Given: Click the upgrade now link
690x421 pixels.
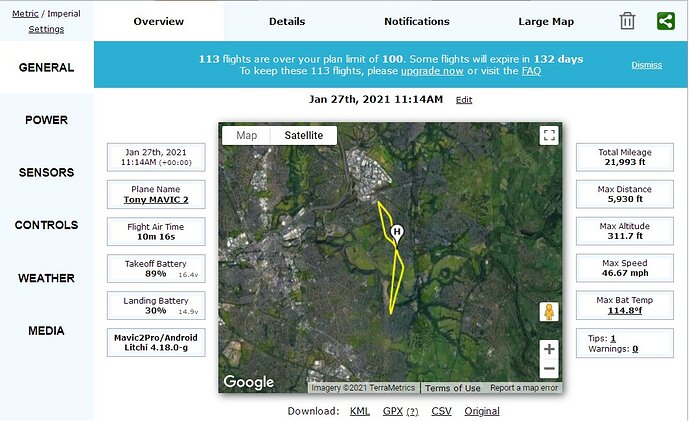Looking at the screenshot, I should (432, 71).
